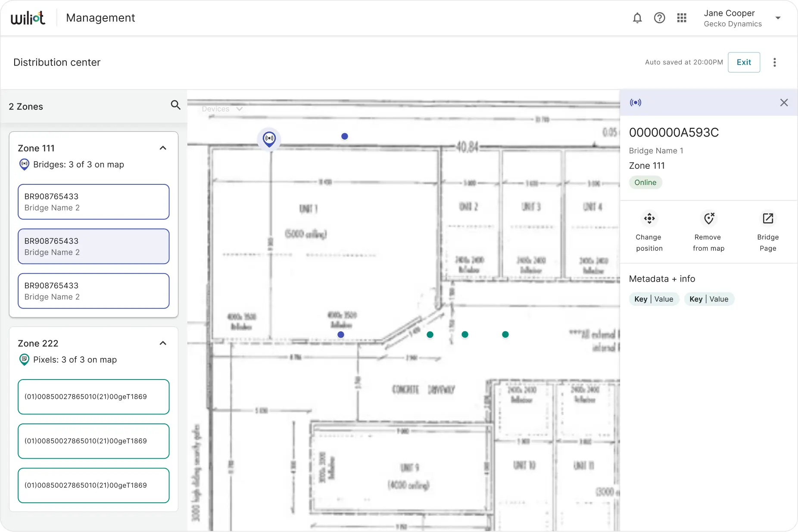Click the pixel pin icon next to Pixels count
Viewport: 798px width, 532px height.
click(x=25, y=360)
